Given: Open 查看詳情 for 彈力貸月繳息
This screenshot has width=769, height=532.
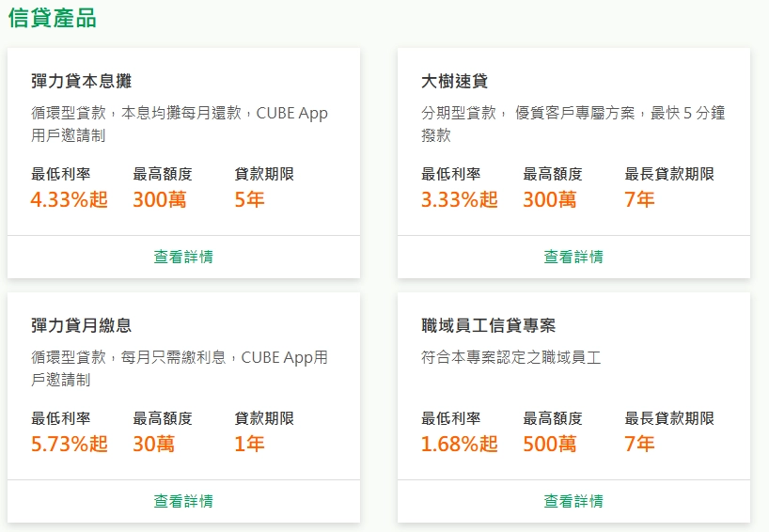Looking at the screenshot, I should pyautogui.click(x=183, y=501).
